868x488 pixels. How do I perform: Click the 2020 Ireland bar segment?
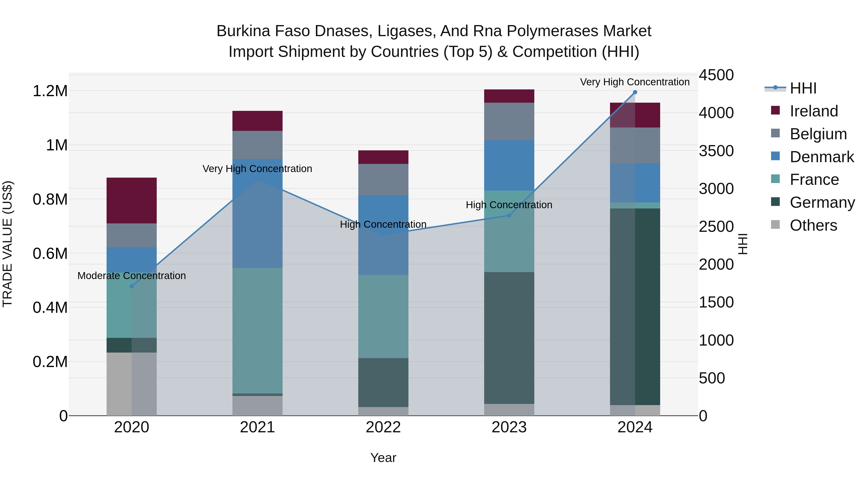[132, 201]
